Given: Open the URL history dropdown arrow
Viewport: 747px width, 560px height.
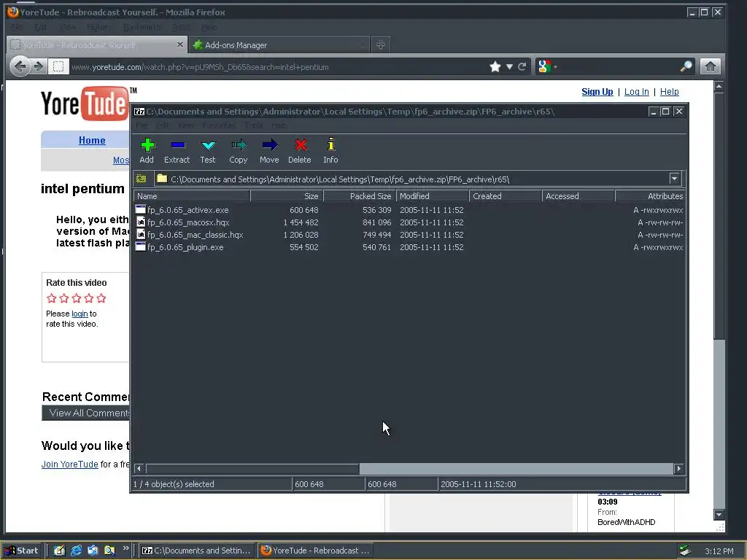Looking at the screenshot, I should 509,66.
